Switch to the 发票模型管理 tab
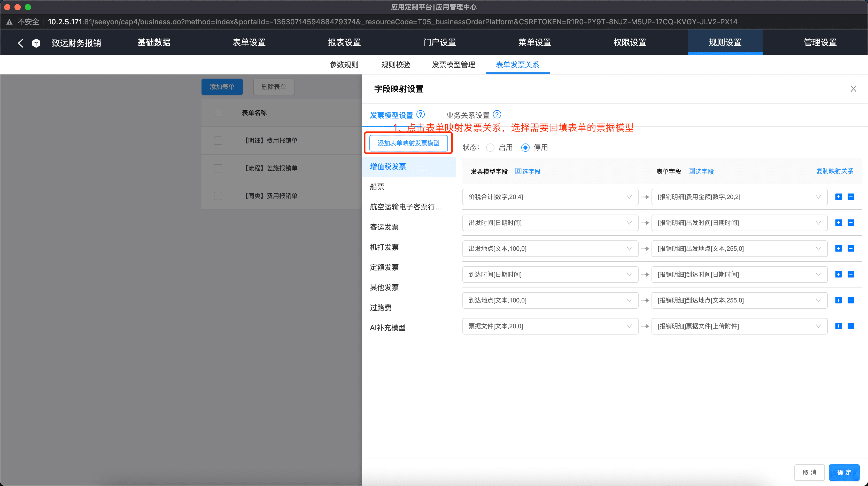 pyautogui.click(x=453, y=64)
